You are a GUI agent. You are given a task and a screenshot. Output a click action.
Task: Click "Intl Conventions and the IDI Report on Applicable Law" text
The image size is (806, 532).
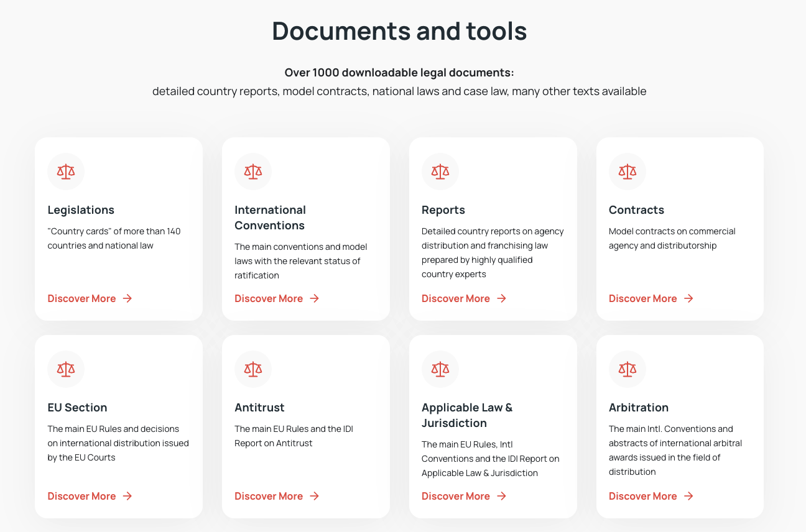(x=491, y=459)
